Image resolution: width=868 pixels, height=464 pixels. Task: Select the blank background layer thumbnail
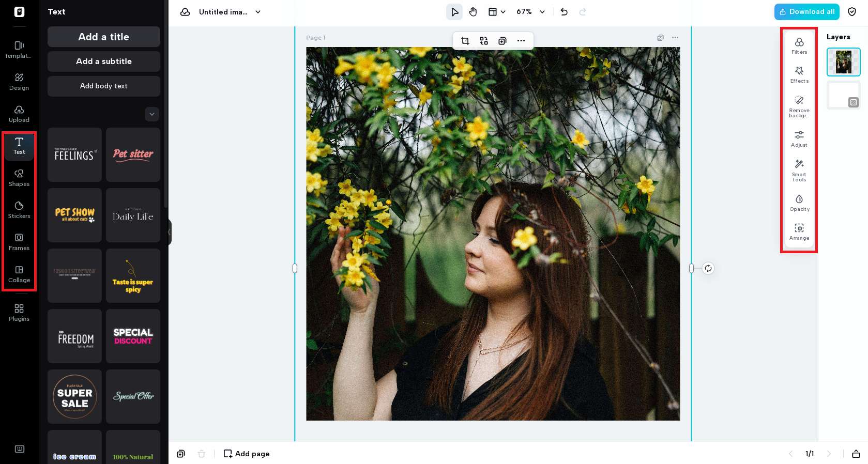pyautogui.click(x=844, y=95)
